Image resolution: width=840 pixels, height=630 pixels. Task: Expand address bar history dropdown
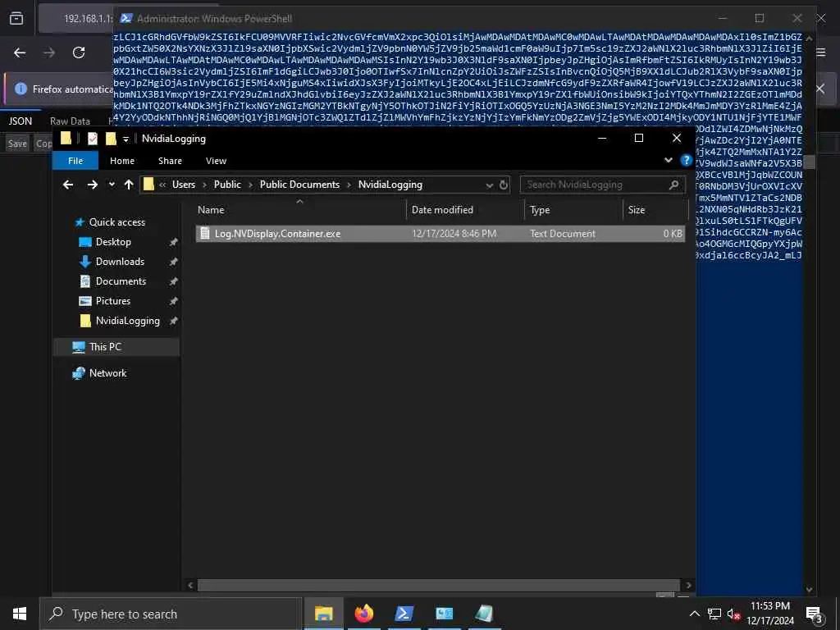coord(489,185)
